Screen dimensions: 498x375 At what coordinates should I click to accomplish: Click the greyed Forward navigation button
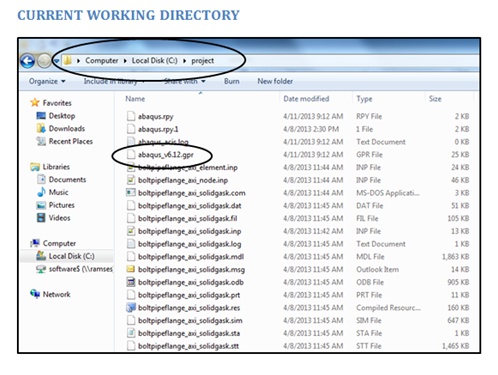[44, 61]
